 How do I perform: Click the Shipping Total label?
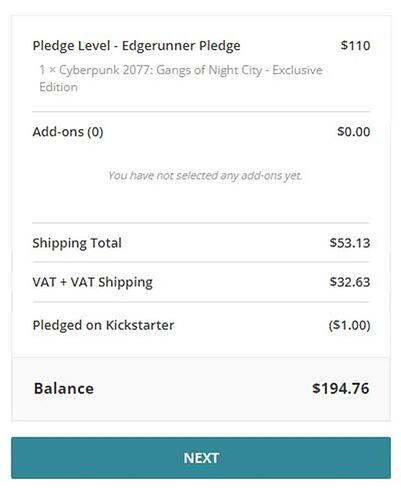tap(77, 243)
